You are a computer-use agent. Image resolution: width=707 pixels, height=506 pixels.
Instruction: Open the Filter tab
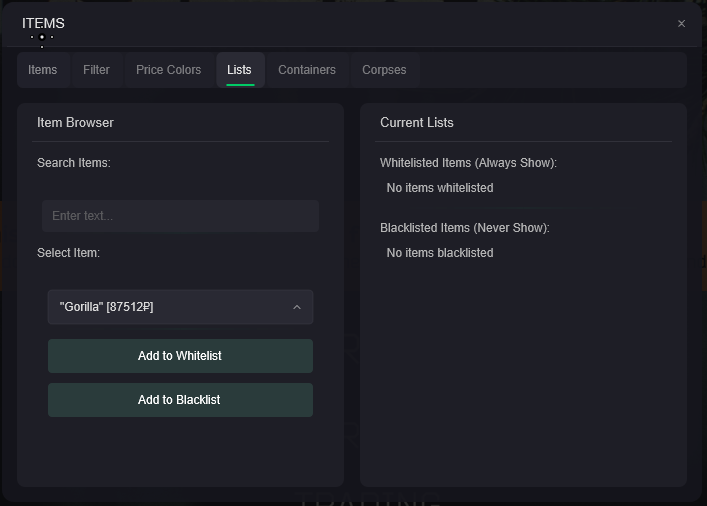[x=96, y=70]
